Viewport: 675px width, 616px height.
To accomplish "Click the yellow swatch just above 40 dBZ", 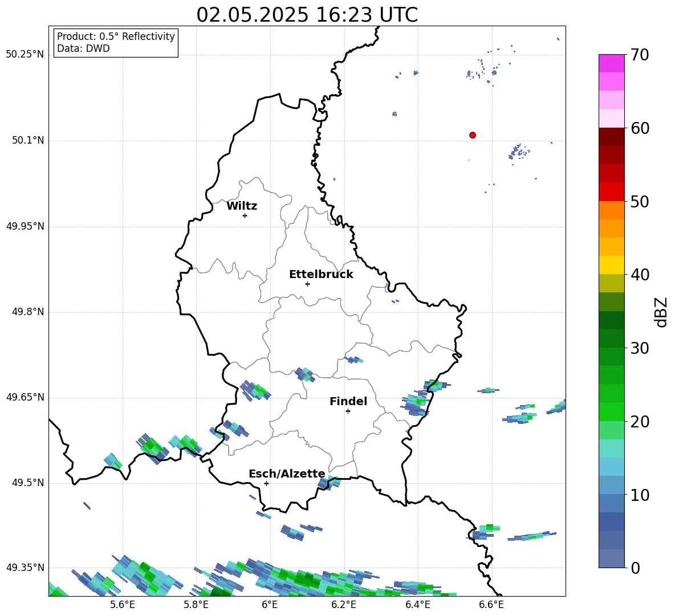I will (x=611, y=265).
